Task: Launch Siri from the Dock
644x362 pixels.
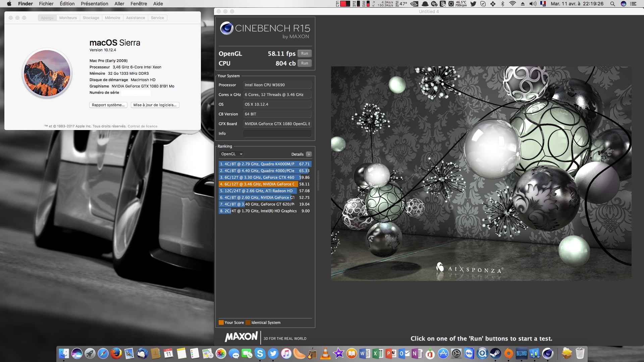Action: 77,353
